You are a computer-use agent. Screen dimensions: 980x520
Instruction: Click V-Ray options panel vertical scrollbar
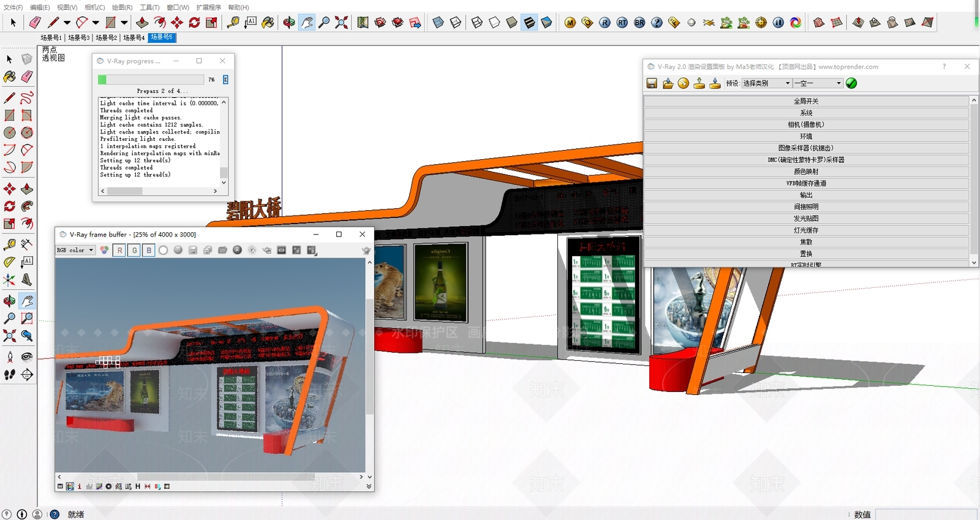(974, 181)
